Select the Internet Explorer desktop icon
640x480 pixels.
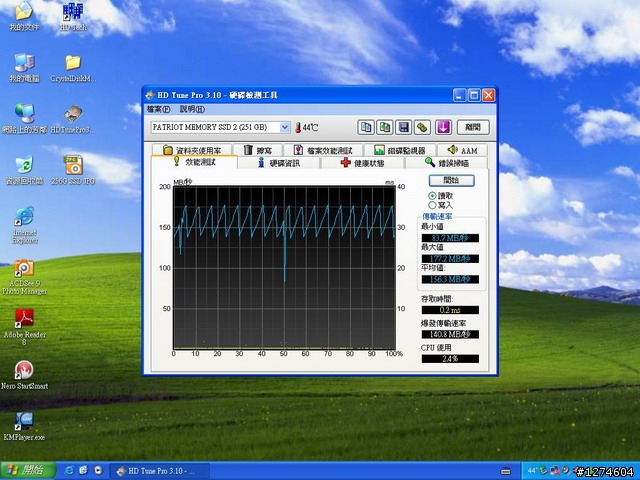[x=24, y=225]
